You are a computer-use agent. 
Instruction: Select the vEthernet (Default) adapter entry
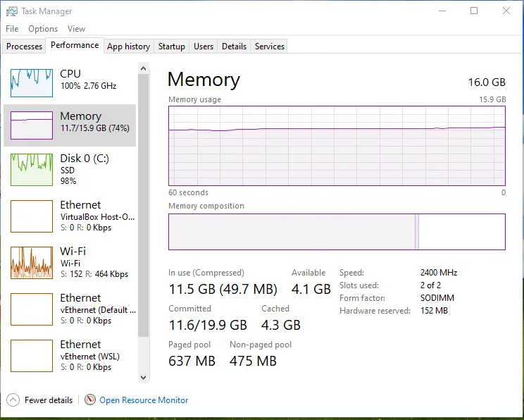click(x=97, y=309)
